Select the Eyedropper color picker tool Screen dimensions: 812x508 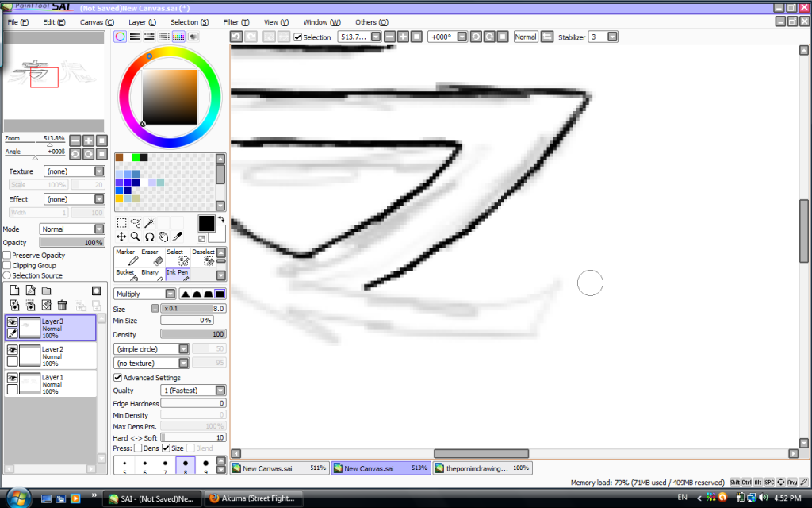[177, 237]
